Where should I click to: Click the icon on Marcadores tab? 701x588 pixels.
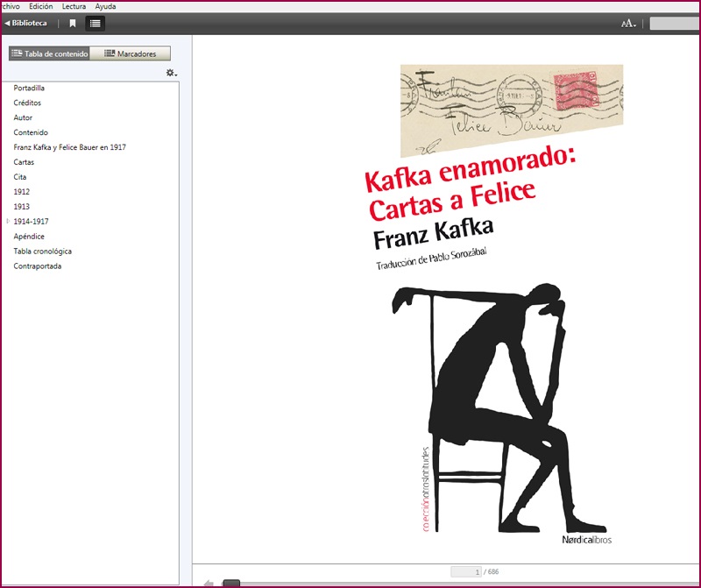pos(110,53)
